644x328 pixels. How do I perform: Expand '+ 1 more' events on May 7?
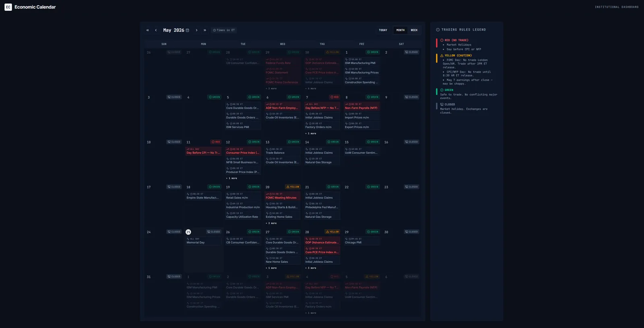311,133
